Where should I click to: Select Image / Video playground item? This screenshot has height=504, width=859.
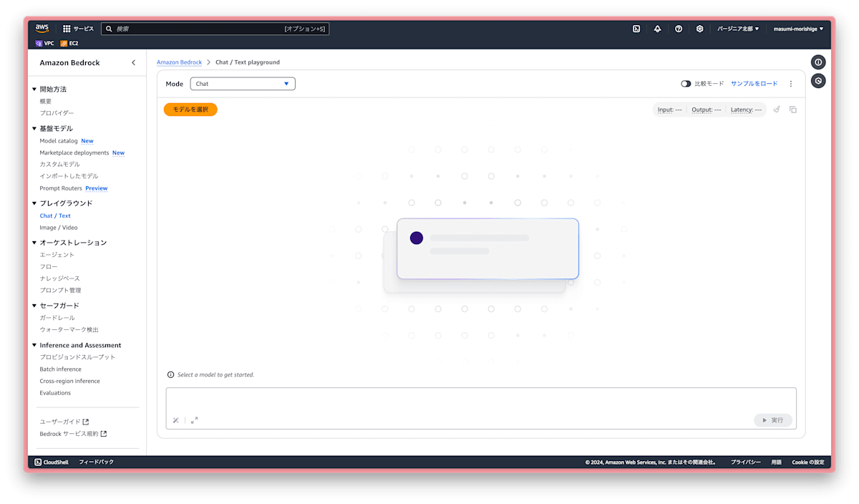point(59,228)
